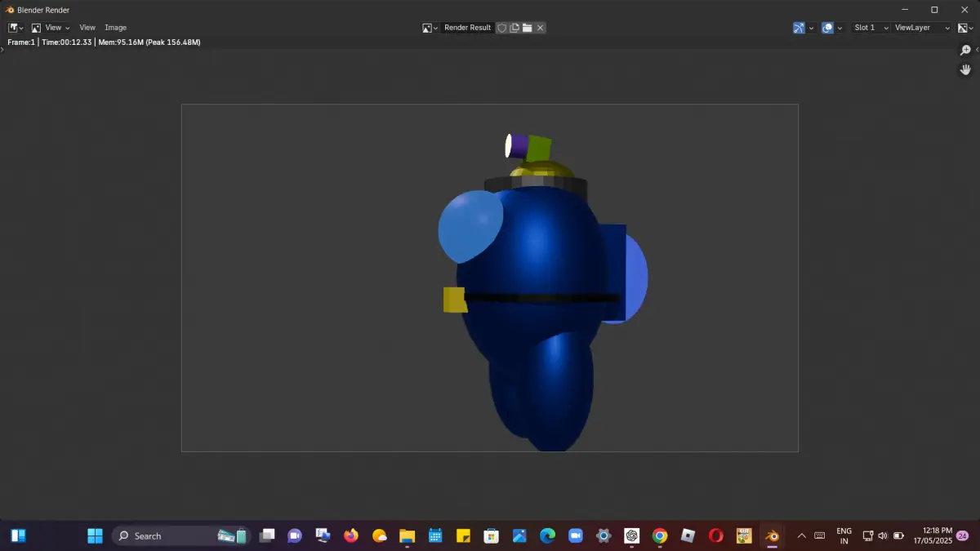Open Zoom app from taskbar
This screenshot has width=980, height=551.
coord(575,535)
